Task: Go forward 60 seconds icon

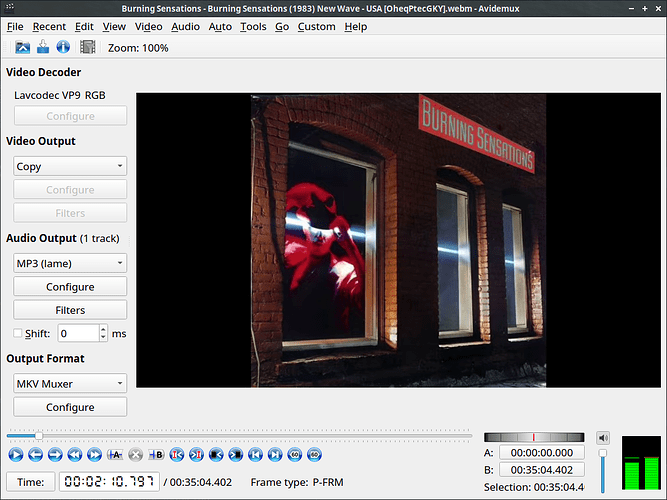Action: (314, 455)
